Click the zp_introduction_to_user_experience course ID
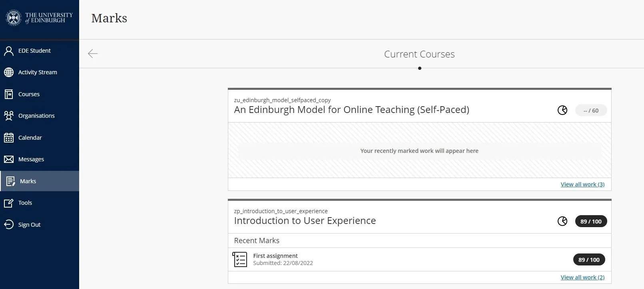 point(281,211)
